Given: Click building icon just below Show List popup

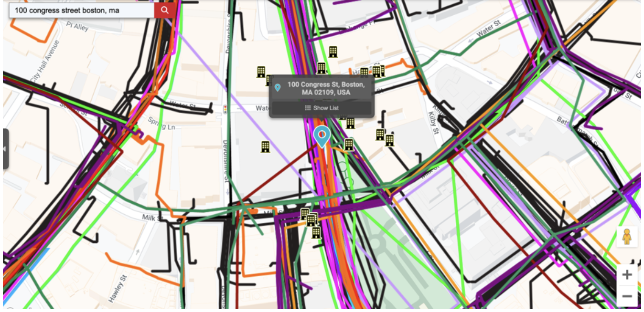Looking at the screenshot, I should pyautogui.click(x=350, y=123).
